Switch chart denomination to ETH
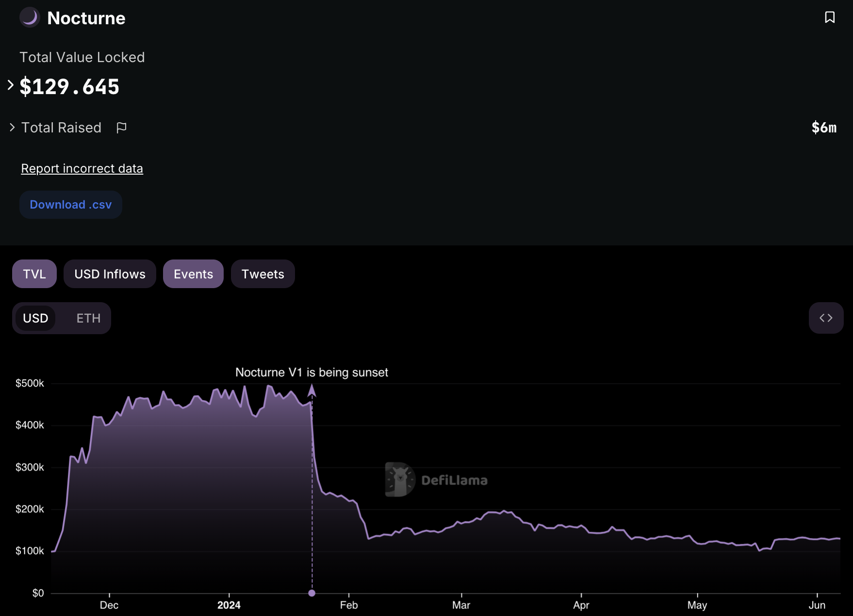 tap(88, 318)
